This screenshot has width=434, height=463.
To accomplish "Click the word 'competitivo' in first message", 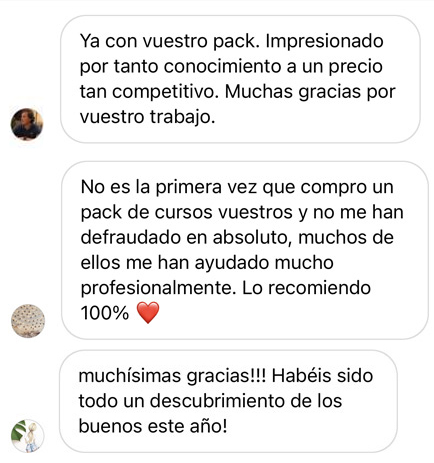I will pos(163,92).
